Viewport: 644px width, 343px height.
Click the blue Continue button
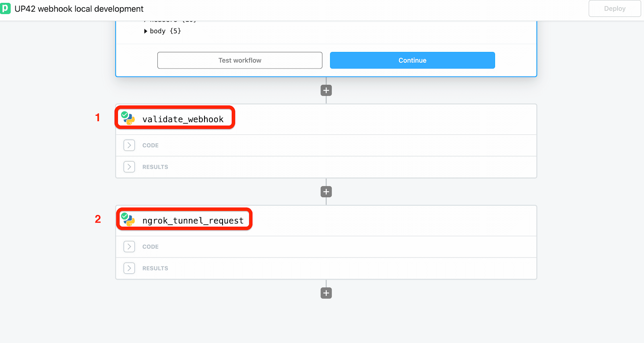pos(413,60)
